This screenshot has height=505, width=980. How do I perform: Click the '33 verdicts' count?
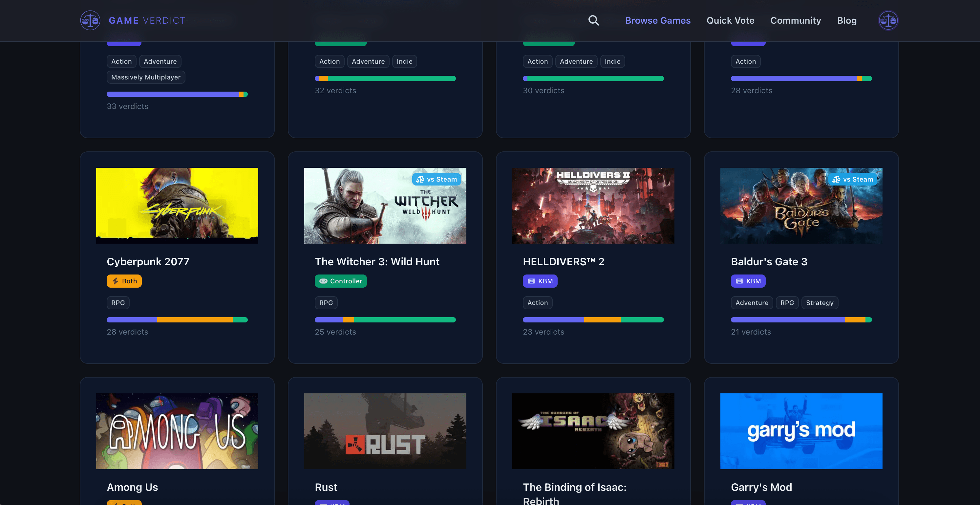pyautogui.click(x=127, y=106)
